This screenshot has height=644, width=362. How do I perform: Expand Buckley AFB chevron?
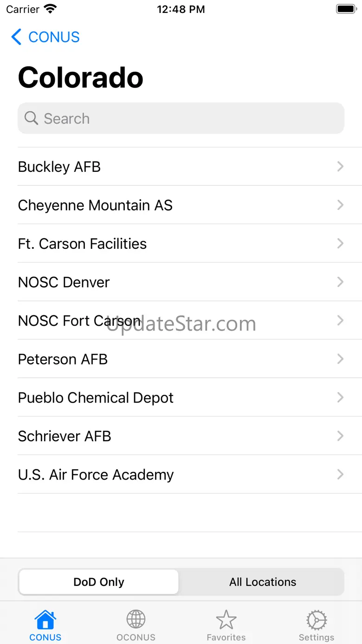click(340, 167)
